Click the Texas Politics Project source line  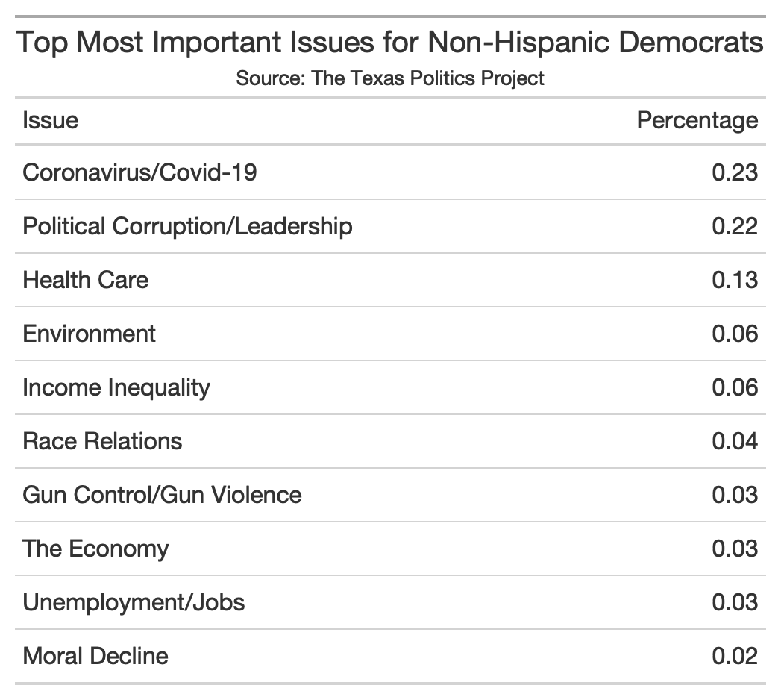coord(390,78)
